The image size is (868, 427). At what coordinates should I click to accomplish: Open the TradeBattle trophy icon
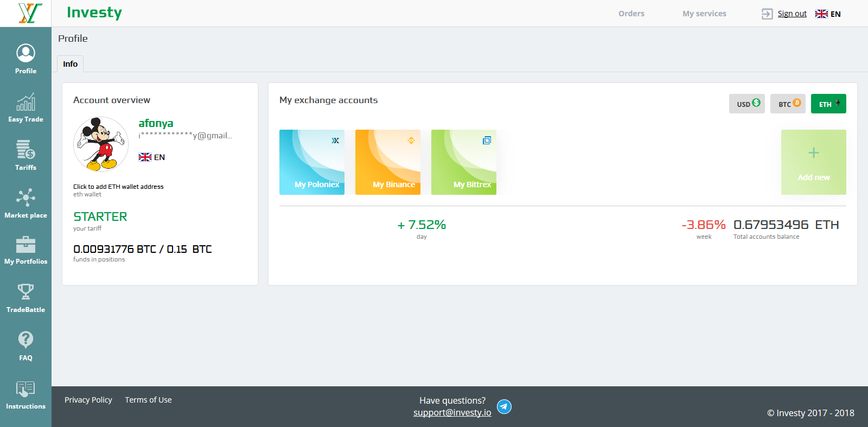point(25,292)
